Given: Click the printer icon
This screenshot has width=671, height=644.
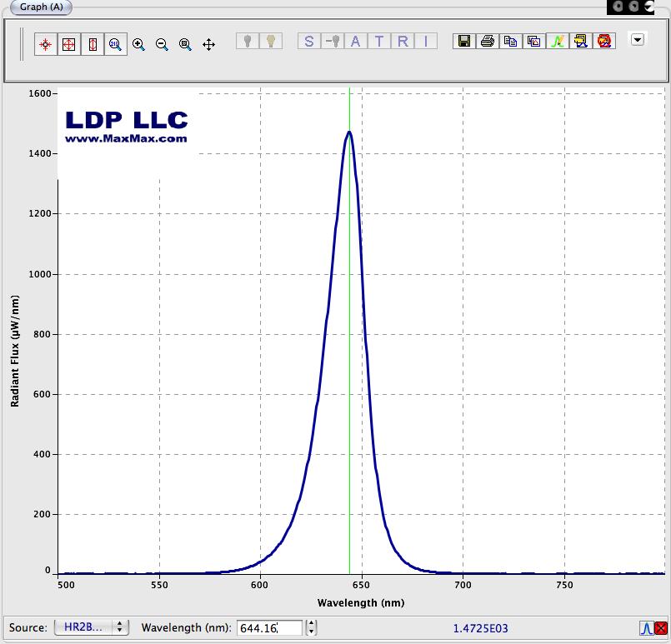Looking at the screenshot, I should (488, 42).
